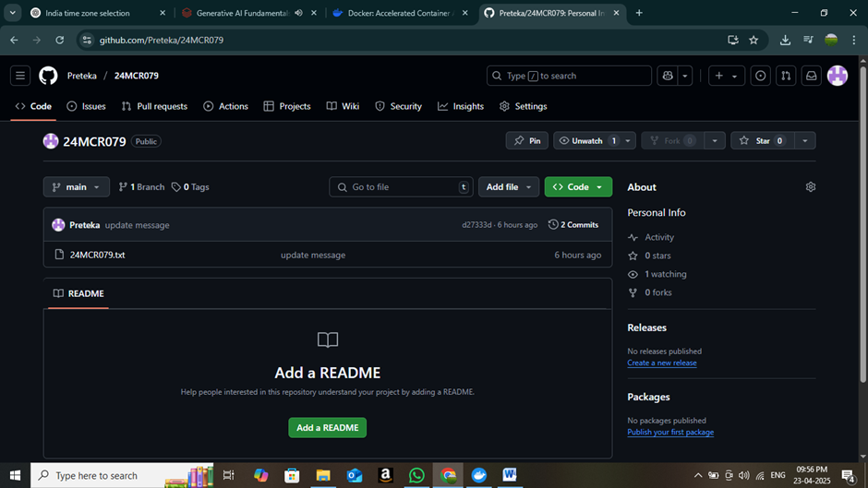Switch to the Settings tab
Screen dimensions: 868x488
point(524,106)
